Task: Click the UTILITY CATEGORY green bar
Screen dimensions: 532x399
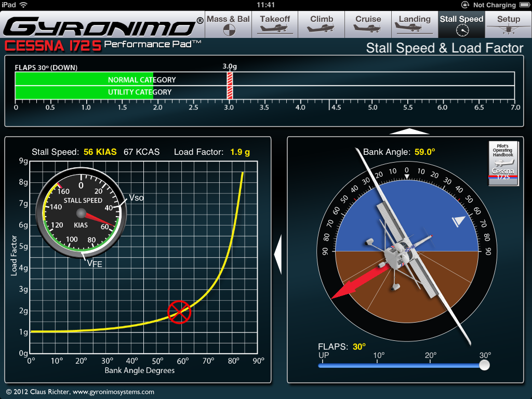Action: pos(84,92)
